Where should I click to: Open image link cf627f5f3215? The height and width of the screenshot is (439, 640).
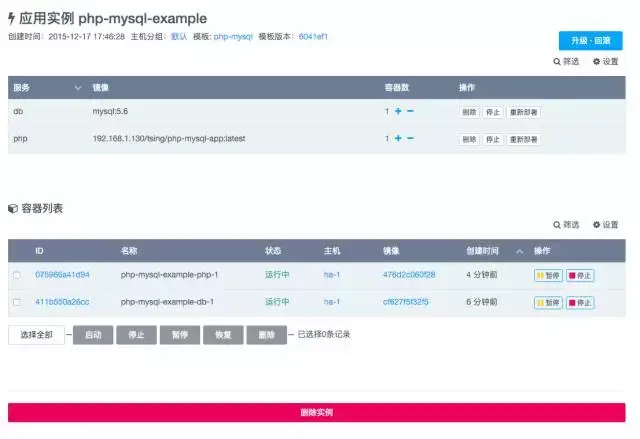406,302
